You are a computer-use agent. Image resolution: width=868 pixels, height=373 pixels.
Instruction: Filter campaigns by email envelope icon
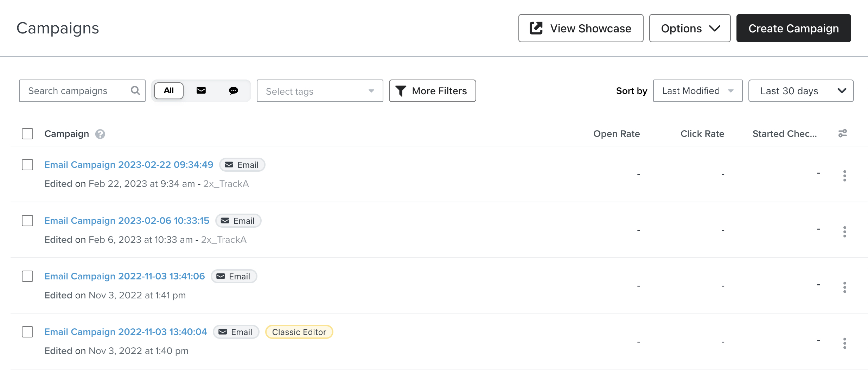pos(201,91)
